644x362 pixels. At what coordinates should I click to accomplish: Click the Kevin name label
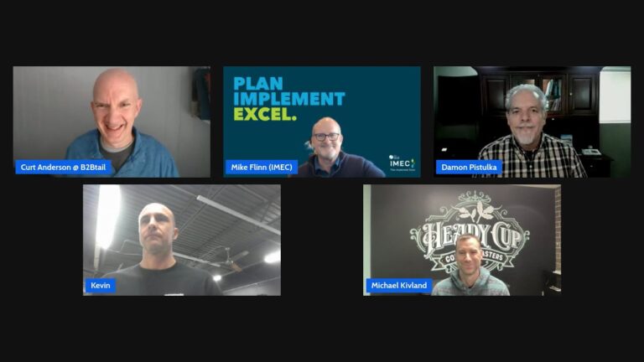(x=101, y=285)
